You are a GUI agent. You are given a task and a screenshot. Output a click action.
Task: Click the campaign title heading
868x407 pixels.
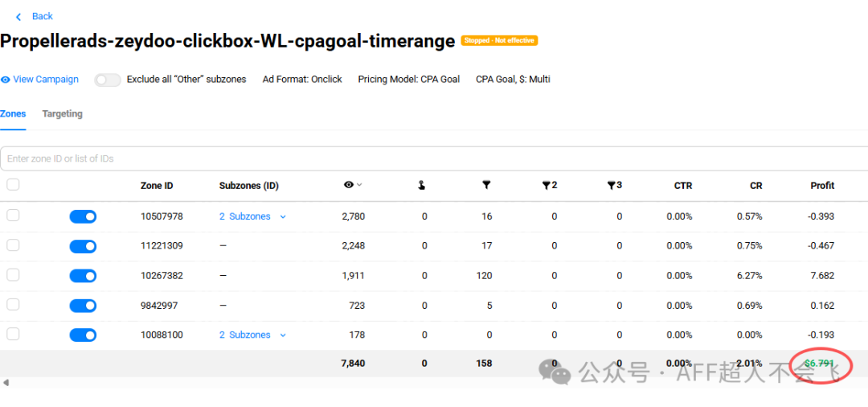pyautogui.click(x=227, y=41)
